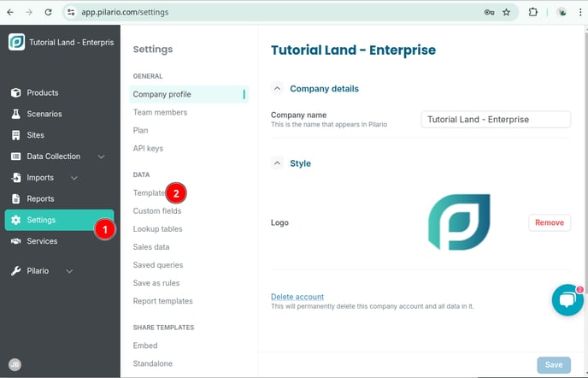588x378 pixels.
Task: Click the Delete account link
Action: (x=297, y=297)
